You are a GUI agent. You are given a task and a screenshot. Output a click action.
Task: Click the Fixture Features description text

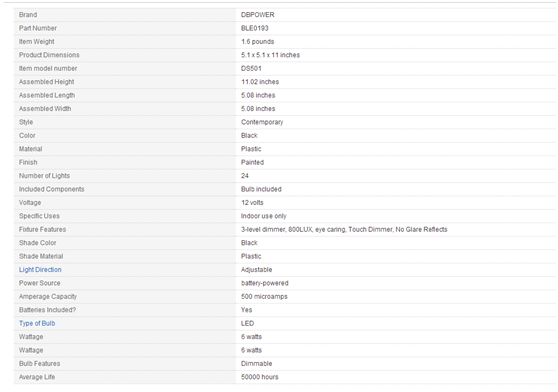[344, 229]
